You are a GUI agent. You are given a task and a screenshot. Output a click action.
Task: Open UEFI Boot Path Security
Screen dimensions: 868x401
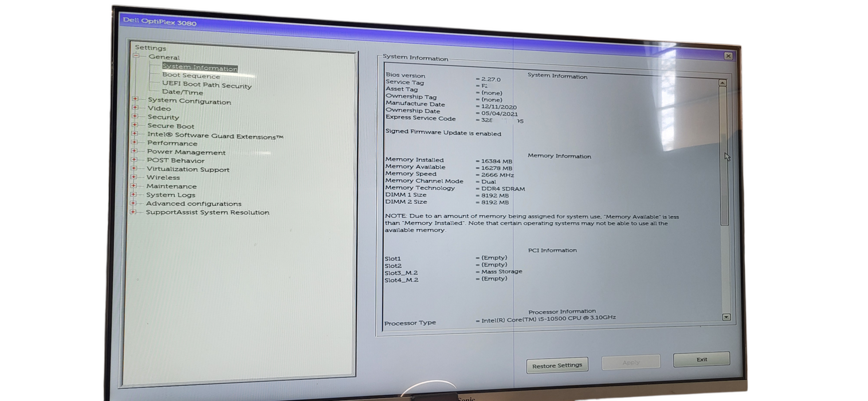point(206,85)
